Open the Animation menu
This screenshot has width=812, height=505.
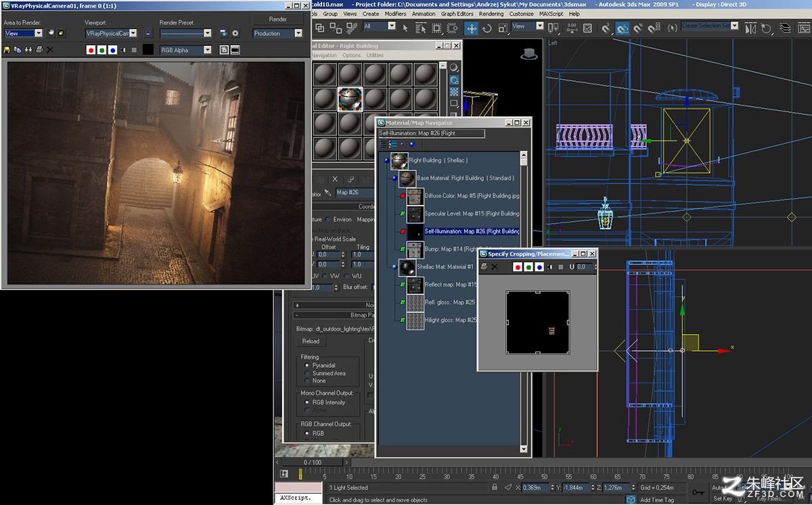(424, 14)
